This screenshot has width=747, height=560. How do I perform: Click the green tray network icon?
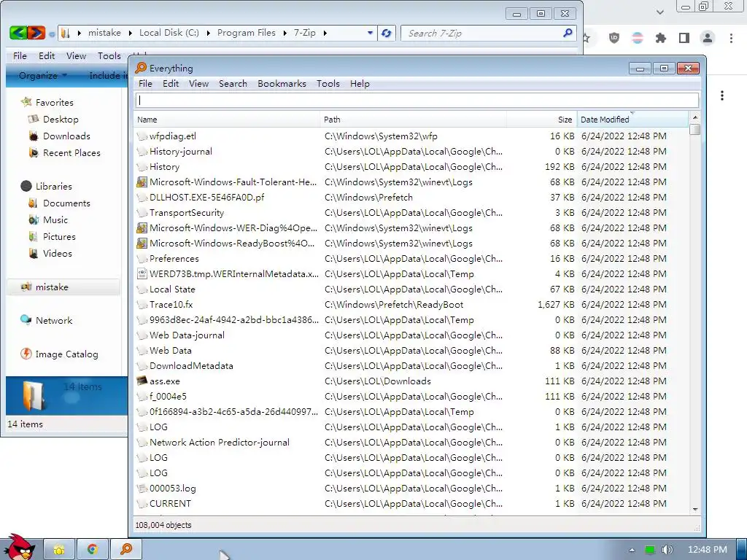(x=650, y=550)
